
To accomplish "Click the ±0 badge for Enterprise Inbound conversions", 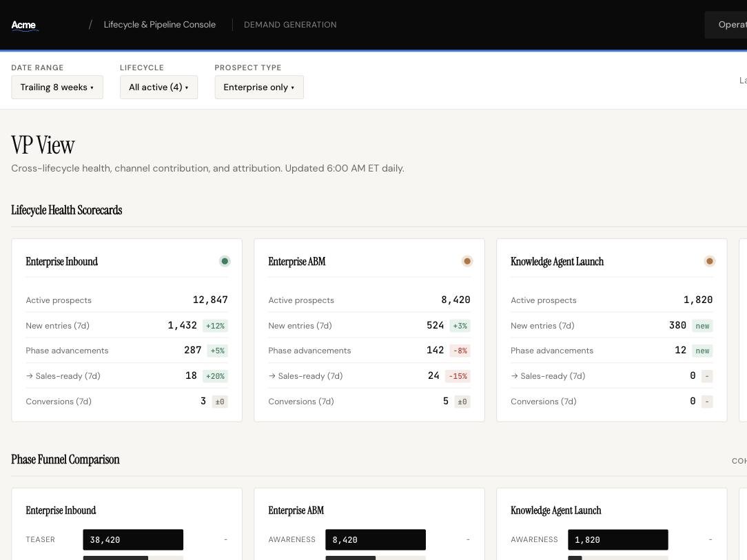I will click(x=220, y=402).
